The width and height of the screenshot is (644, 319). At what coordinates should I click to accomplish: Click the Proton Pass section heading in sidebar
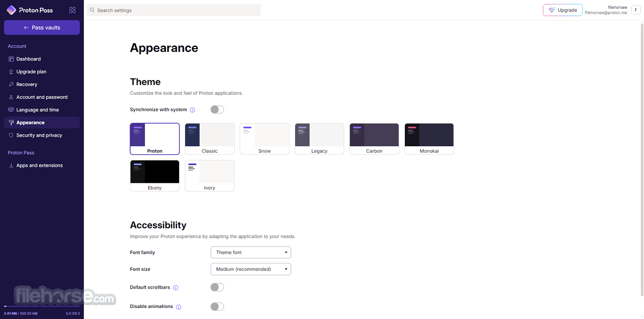click(21, 153)
